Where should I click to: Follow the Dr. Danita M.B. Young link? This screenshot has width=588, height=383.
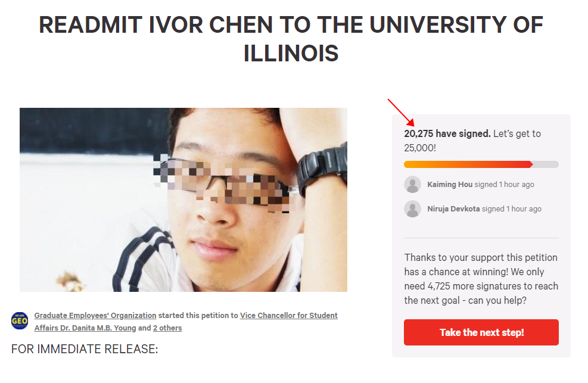pyautogui.click(x=85, y=328)
